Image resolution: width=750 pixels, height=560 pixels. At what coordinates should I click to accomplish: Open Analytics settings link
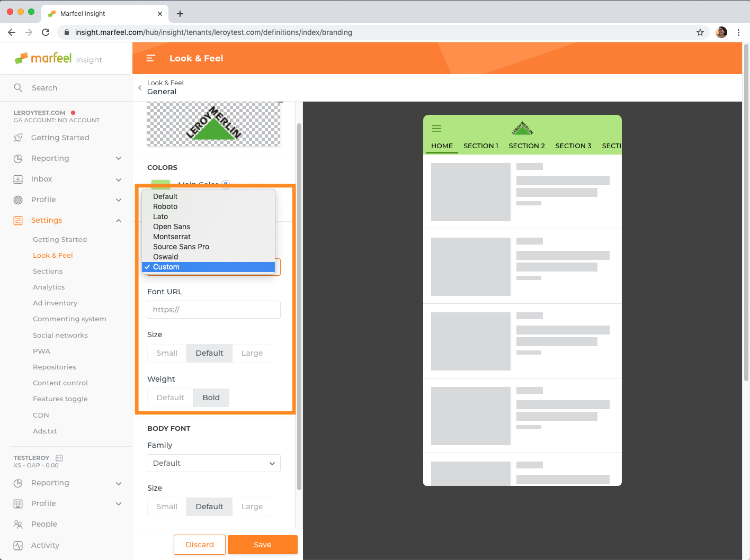[49, 287]
